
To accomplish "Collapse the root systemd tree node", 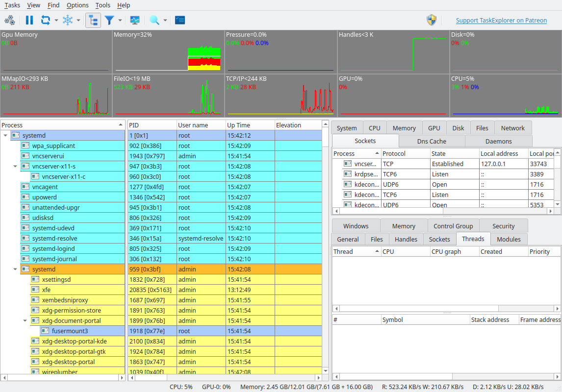I will [x=5, y=135].
